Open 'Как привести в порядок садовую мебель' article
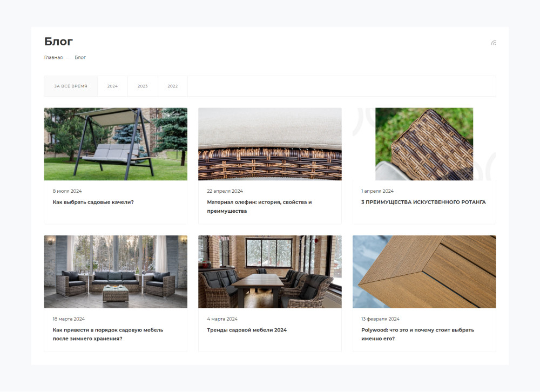 tap(108, 334)
